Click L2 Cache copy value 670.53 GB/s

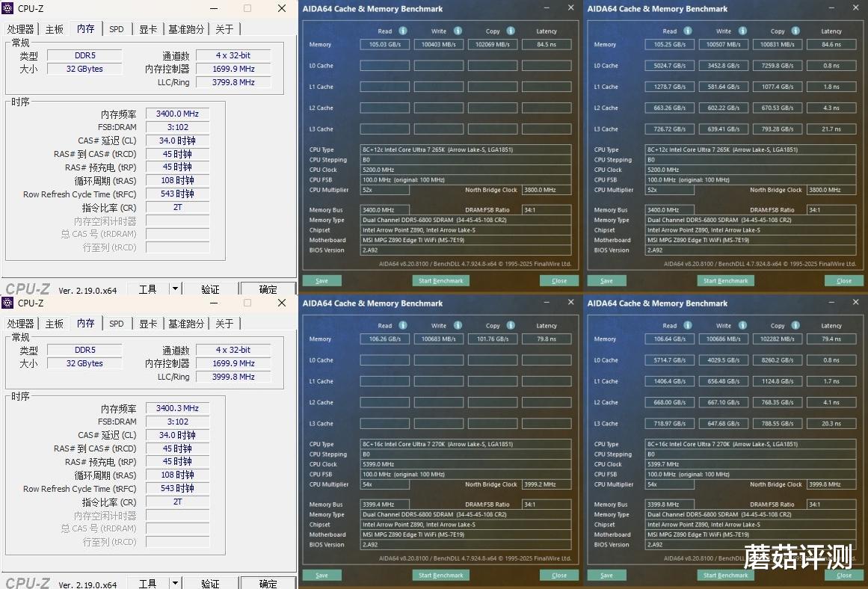pyautogui.click(x=778, y=108)
